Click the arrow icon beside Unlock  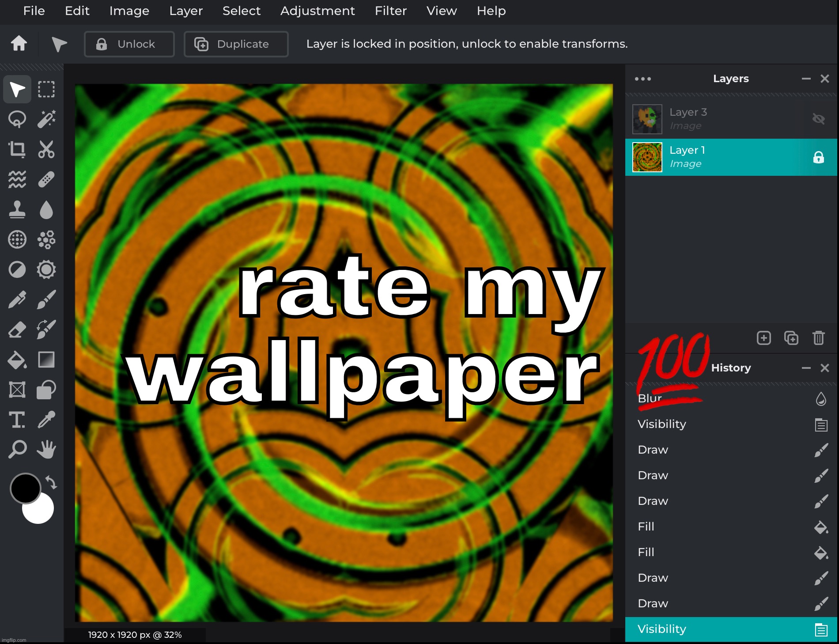click(x=59, y=44)
